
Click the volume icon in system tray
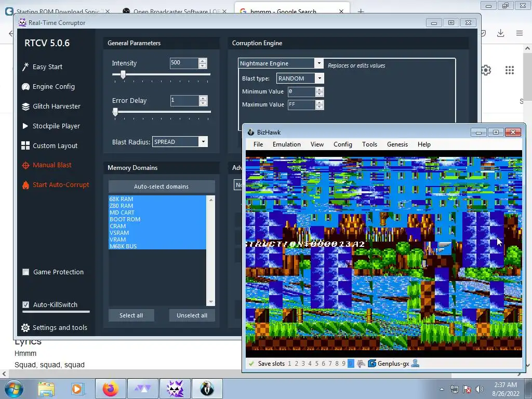pyautogui.click(x=479, y=389)
